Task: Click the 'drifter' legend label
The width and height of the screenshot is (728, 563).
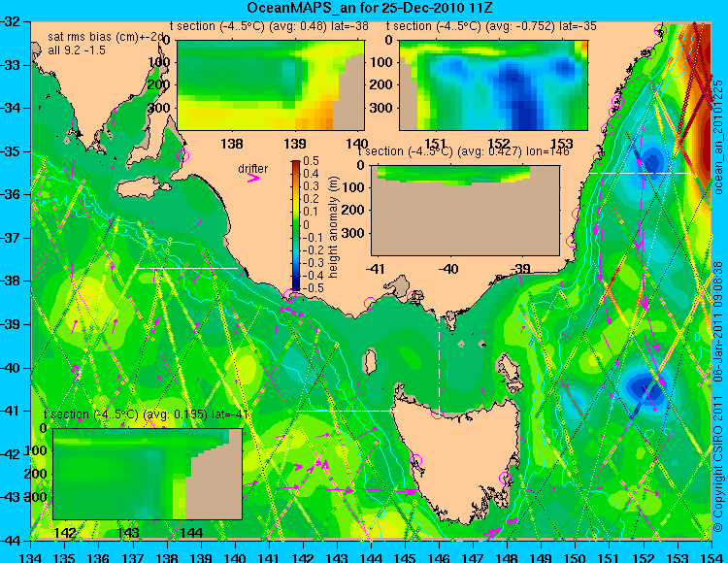Action: [253, 169]
